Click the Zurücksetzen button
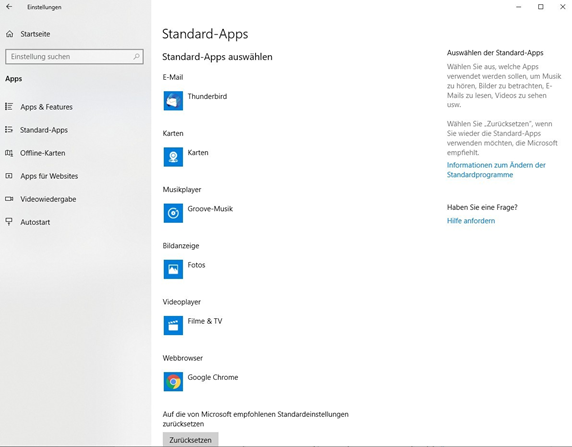The width and height of the screenshot is (572, 447). pyautogui.click(x=190, y=439)
